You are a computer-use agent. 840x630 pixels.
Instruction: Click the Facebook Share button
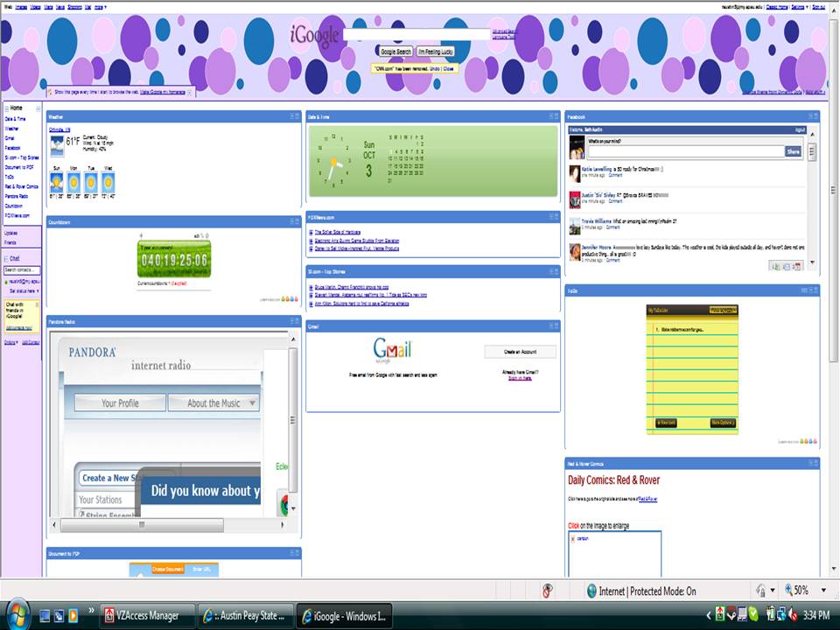(x=793, y=151)
